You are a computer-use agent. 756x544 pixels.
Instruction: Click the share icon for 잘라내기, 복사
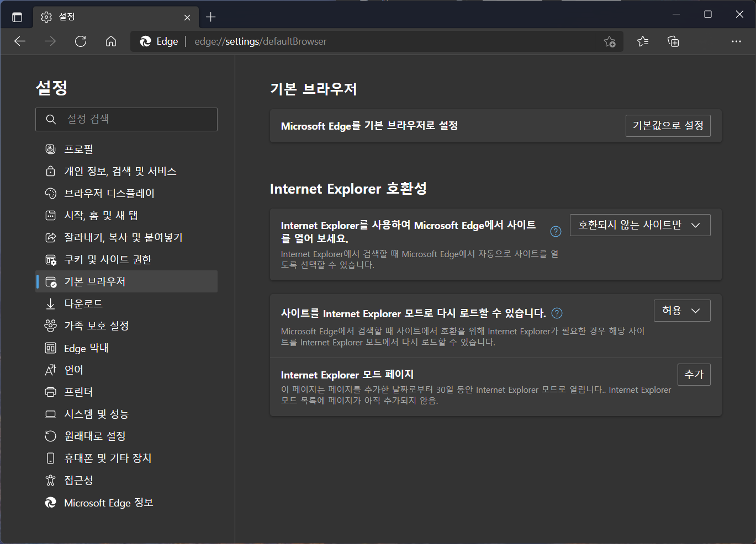[x=50, y=237]
